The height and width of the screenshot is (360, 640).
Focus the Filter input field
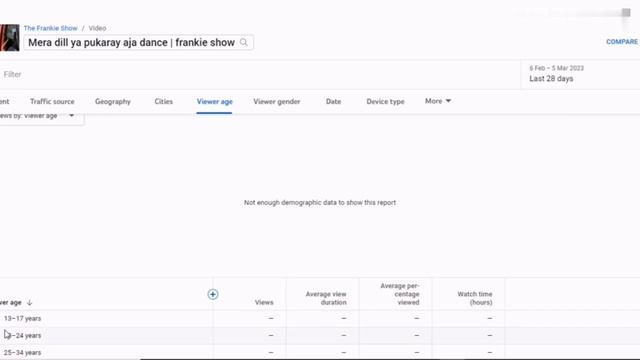click(x=260, y=74)
